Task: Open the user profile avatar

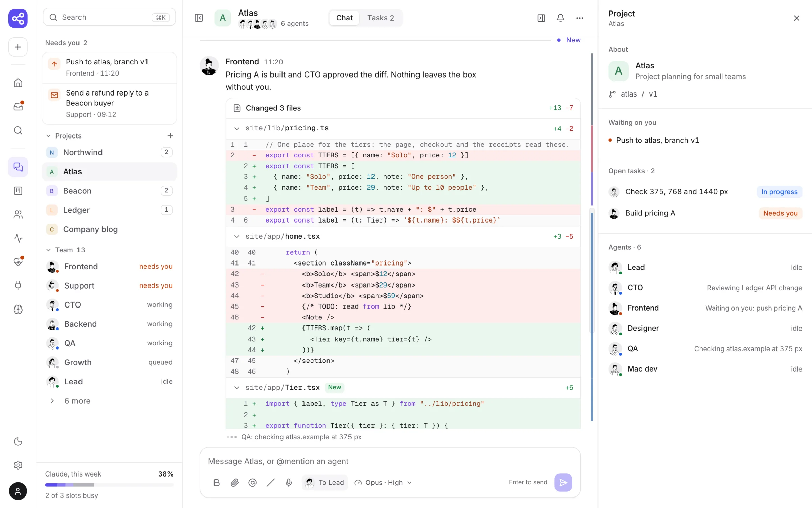Action: click(18, 491)
